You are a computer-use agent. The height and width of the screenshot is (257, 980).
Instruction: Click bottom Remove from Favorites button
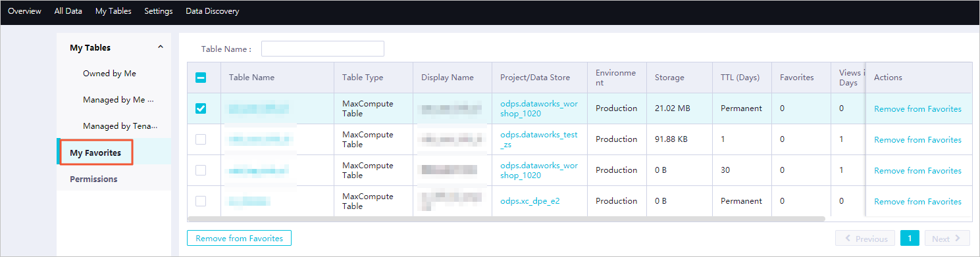[240, 239]
